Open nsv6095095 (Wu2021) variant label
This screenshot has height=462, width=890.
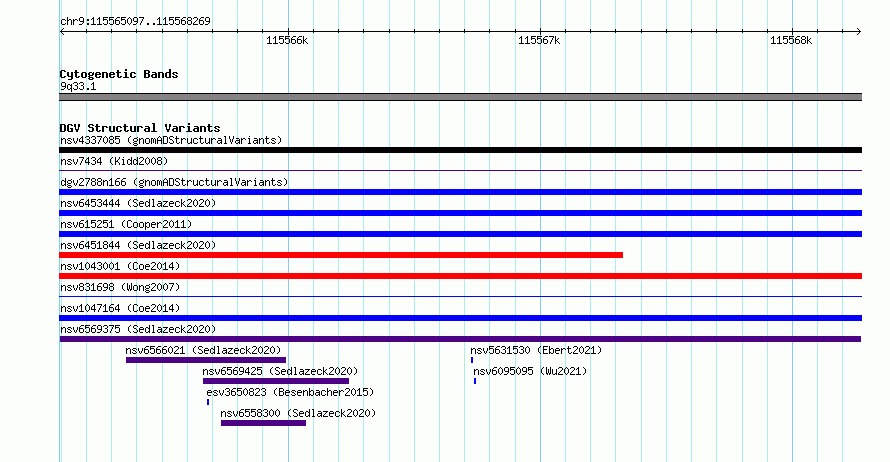click(530, 371)
